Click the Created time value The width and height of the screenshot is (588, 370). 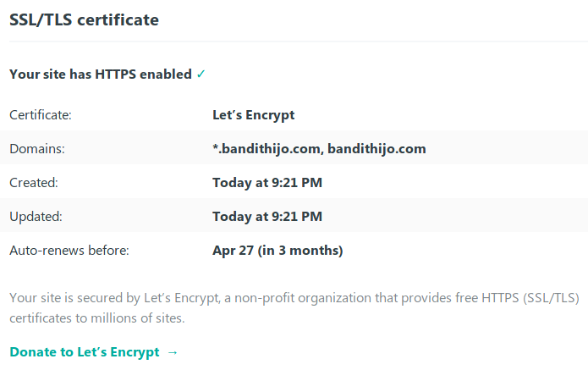click(267, 183)
